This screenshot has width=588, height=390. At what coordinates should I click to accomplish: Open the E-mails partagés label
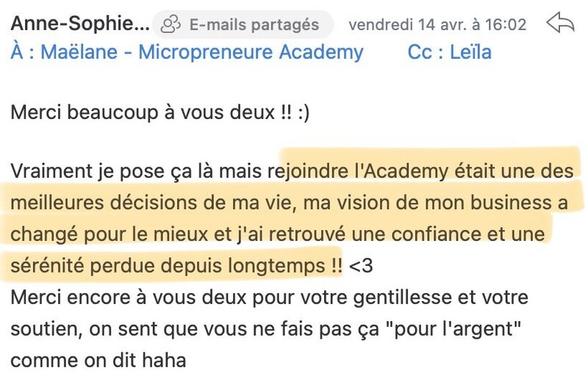(254, 25)
